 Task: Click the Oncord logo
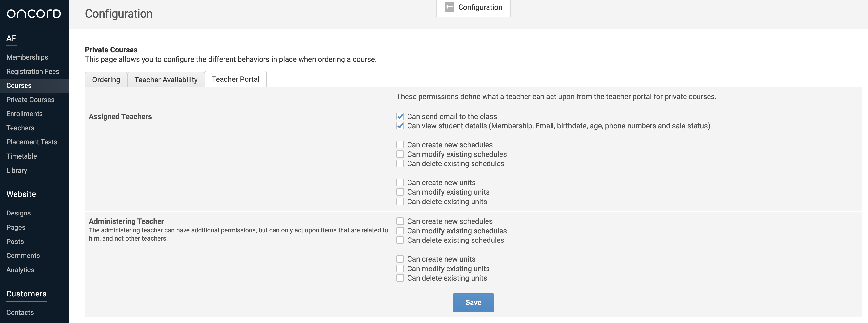34,14
